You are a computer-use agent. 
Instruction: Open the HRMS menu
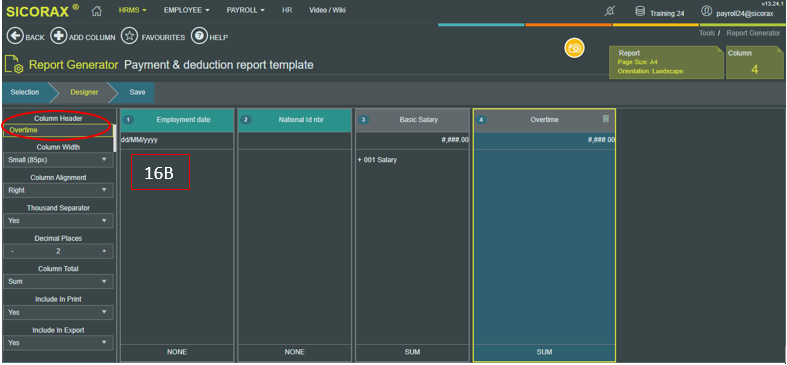[133, 10]
